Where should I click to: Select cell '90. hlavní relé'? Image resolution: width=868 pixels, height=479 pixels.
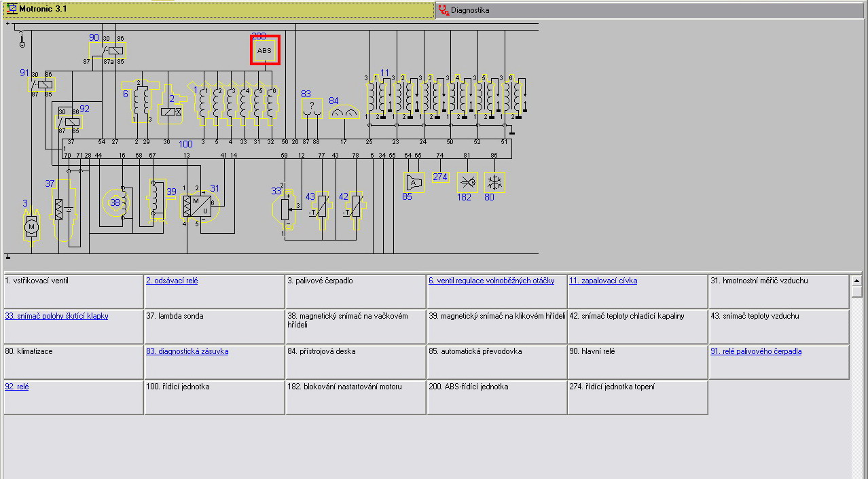[x=638, y=361]
